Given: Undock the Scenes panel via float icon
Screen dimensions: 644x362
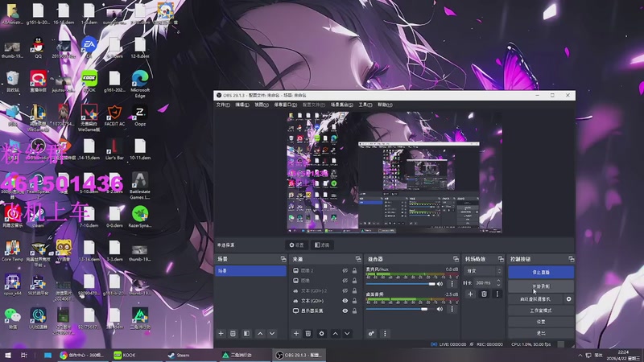Looking at the screenshot, I should pos(283,259).
